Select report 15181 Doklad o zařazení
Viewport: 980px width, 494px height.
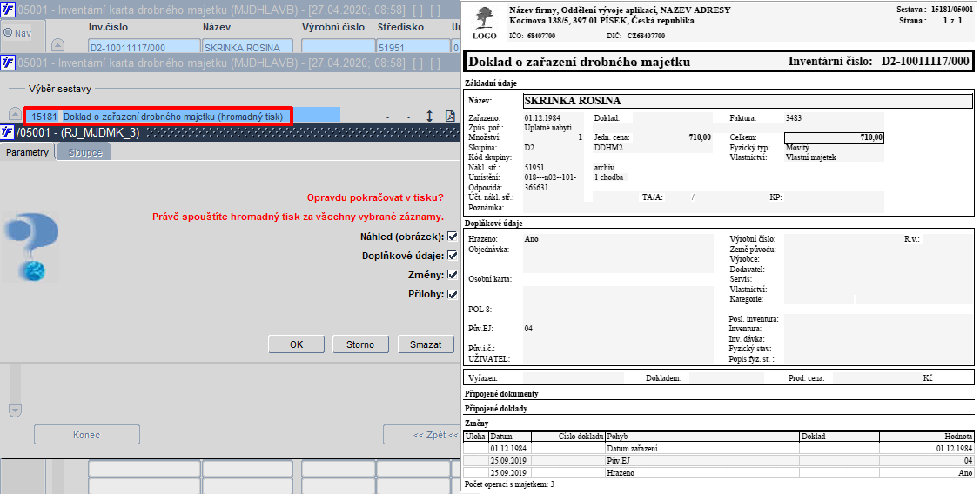coord(158,117)
